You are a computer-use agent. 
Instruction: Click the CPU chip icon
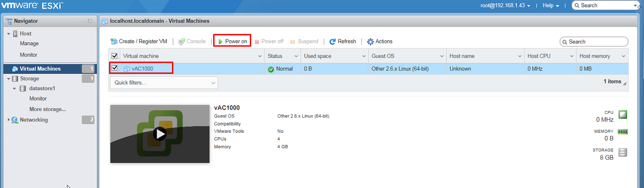click(x=623, y=115)
